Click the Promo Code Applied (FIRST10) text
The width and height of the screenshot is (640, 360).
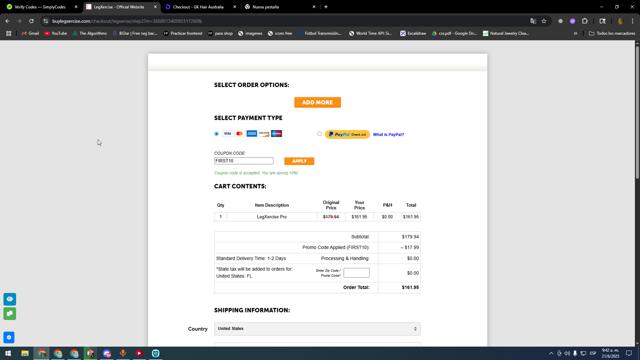(336, 247)
